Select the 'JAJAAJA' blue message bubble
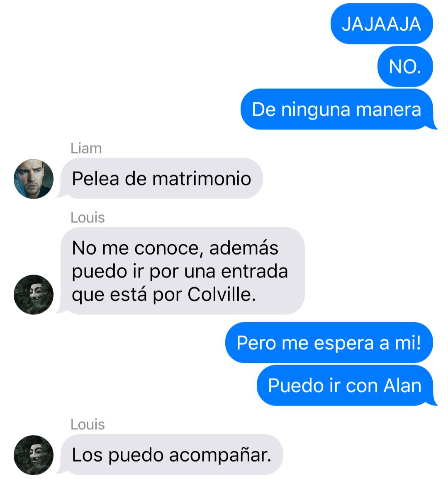Image resolution: width=448 pixels, height=479 pixels. point(382,24)
